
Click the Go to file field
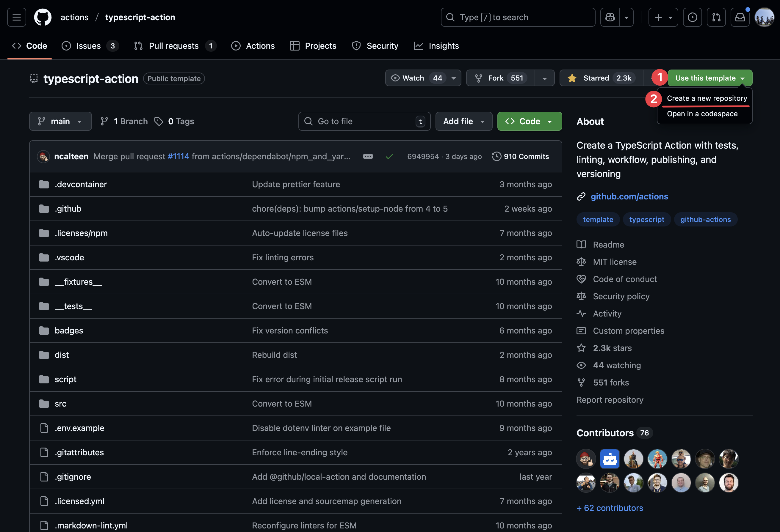pyautogui.click(x=364, y=121)
